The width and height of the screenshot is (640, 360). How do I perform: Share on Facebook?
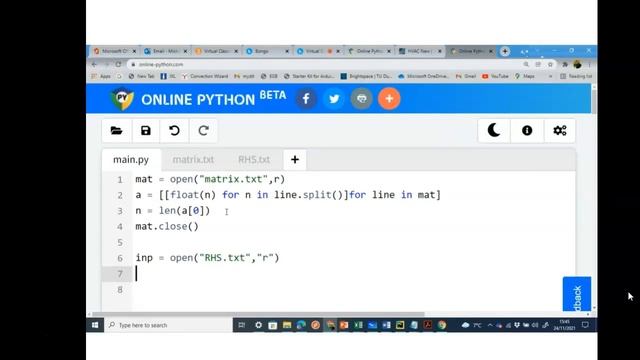pyautogui.click(x=306, y=99)
